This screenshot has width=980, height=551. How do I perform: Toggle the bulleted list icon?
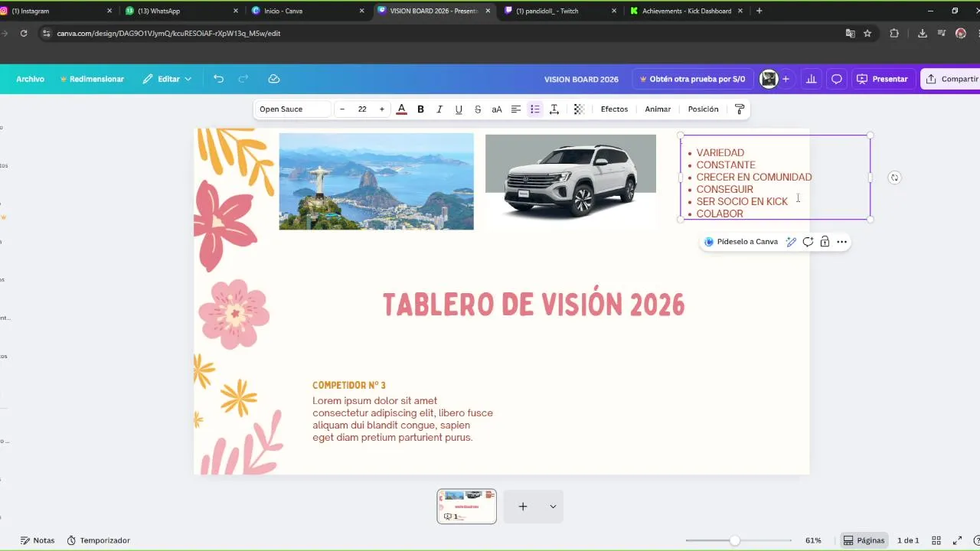tap(535, 109)
